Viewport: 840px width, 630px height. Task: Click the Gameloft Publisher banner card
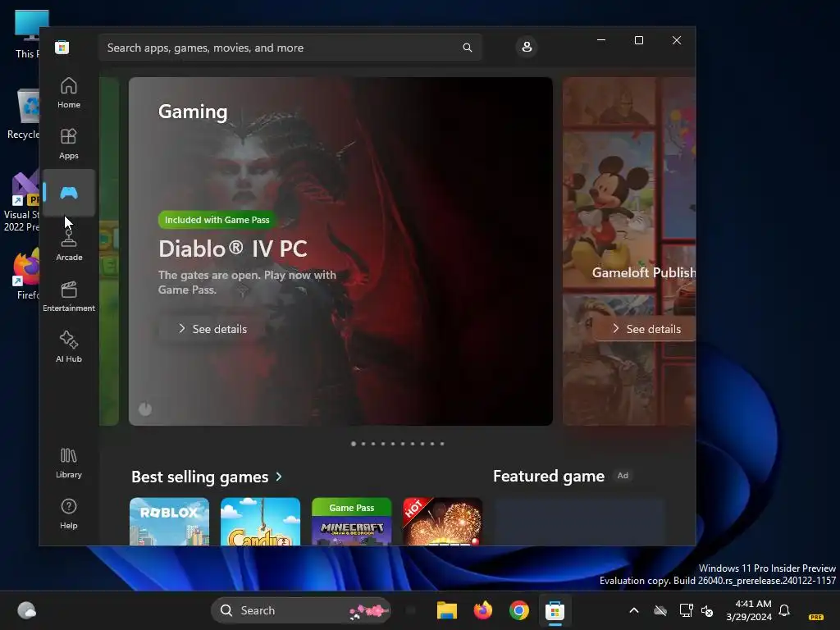[629, 251]
